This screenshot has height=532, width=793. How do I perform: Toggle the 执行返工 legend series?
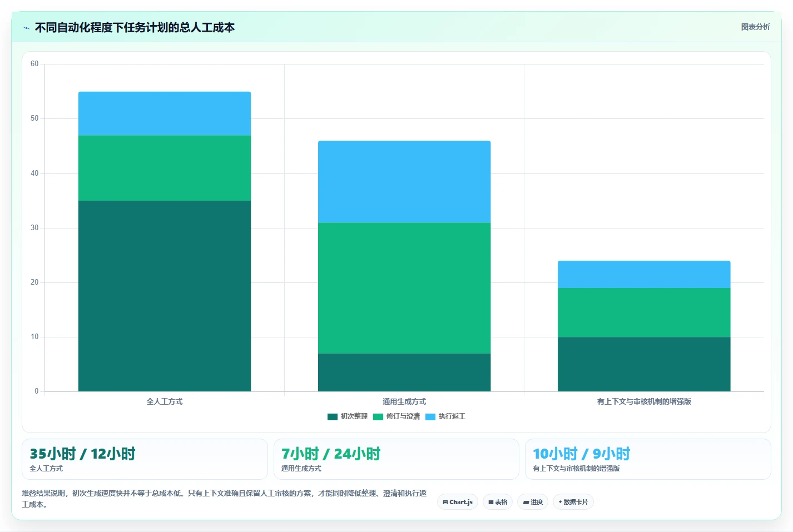click(445, 416)
